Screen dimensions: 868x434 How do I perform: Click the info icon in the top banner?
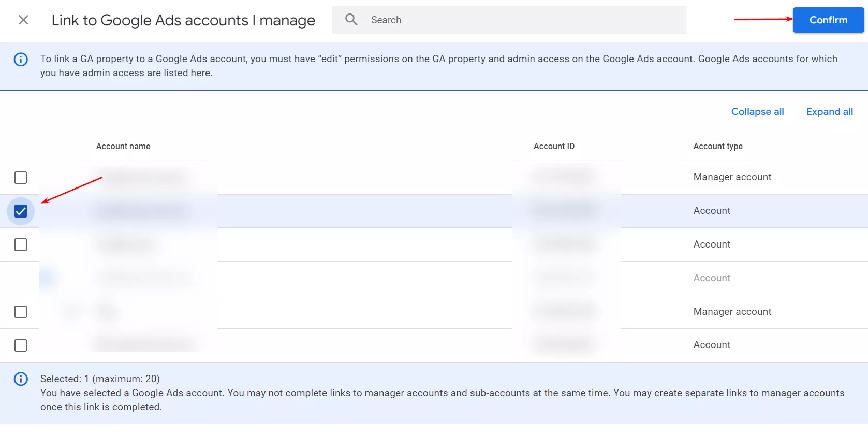[21, 60]
